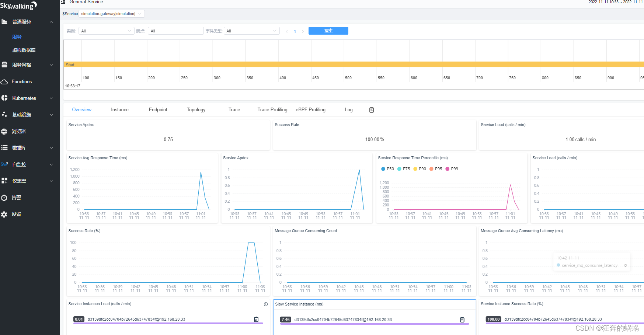Open the 实例 All dropdown

[x=106, y=31]
